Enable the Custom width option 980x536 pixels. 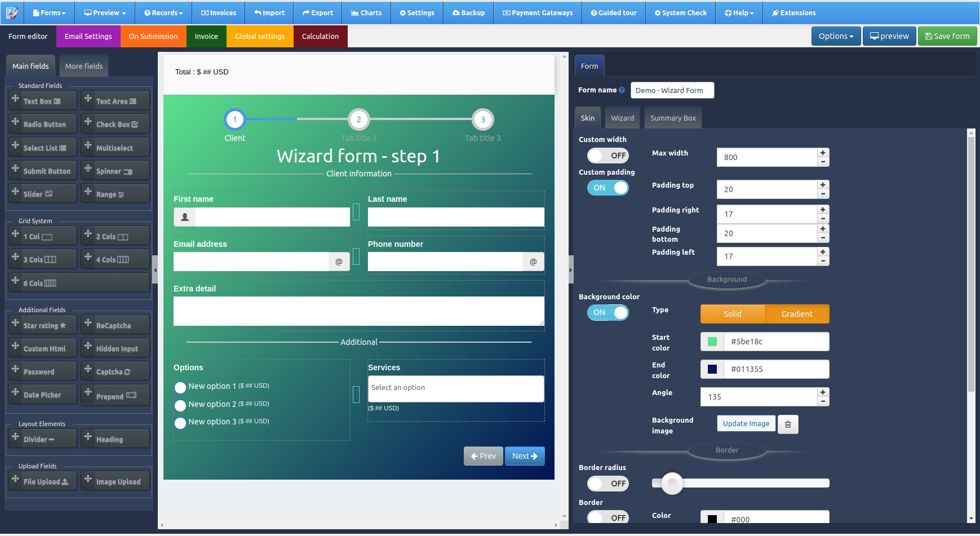607,156
